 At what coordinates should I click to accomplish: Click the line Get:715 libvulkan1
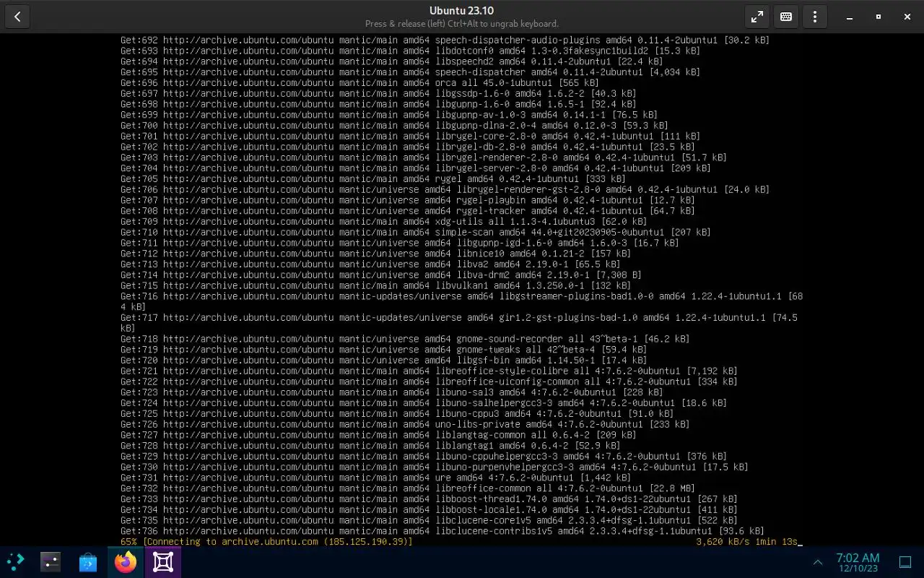click(x=375, y=285)
